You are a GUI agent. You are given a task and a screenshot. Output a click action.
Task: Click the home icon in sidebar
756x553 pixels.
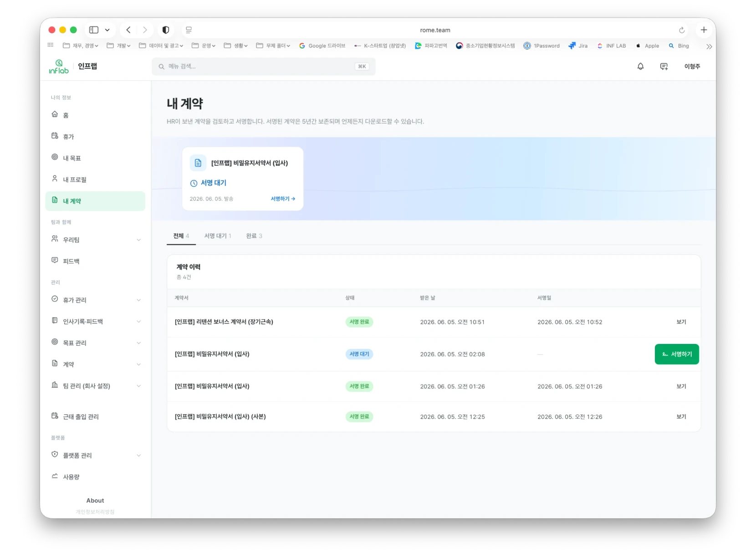55,114
